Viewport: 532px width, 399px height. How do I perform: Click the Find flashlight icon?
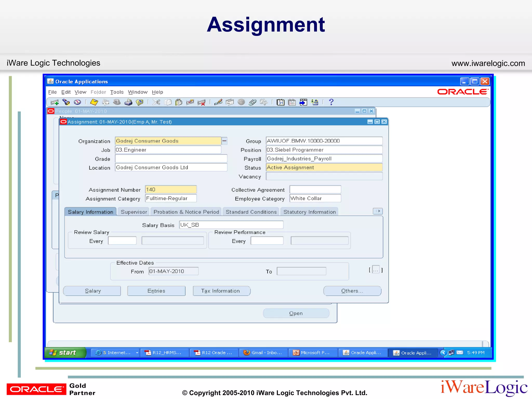(x=66, y=102)
